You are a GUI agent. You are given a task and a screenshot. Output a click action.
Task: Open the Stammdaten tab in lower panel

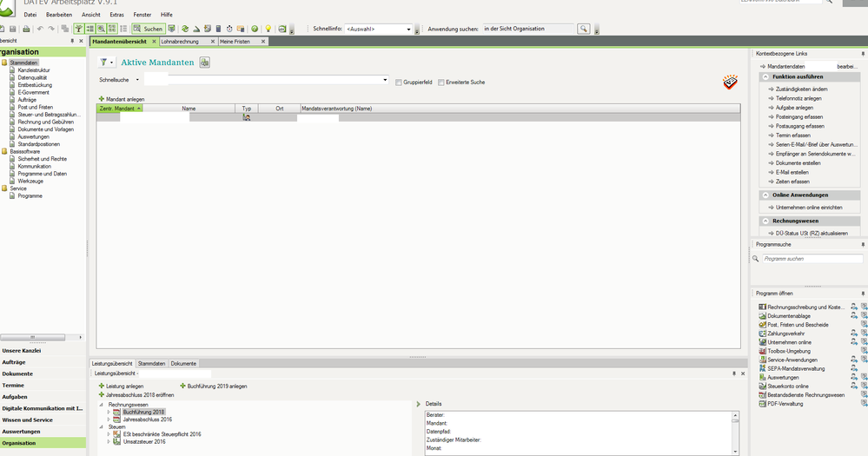pos(152,364)
